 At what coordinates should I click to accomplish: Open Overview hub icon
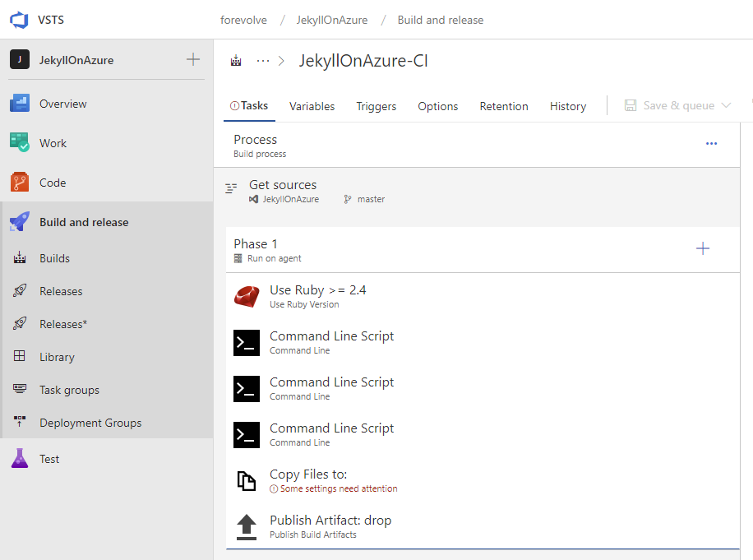click(20, 104)
